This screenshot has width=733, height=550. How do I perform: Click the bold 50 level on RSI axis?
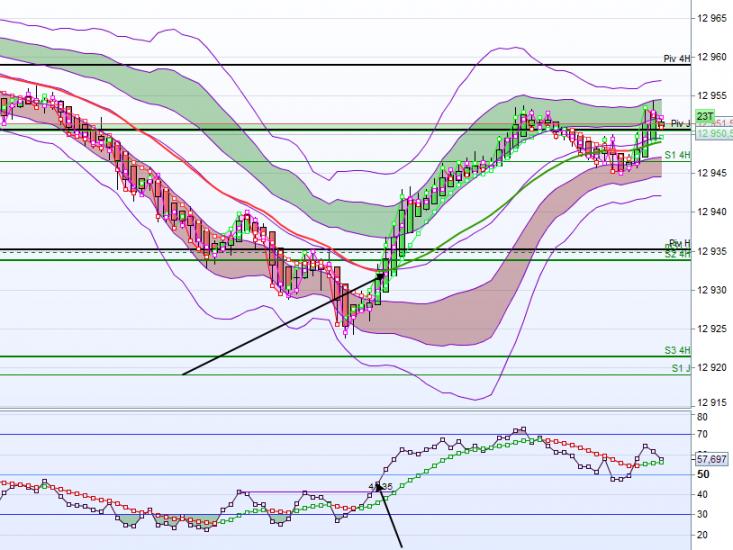pyautogui.click(x=703, y=475)
